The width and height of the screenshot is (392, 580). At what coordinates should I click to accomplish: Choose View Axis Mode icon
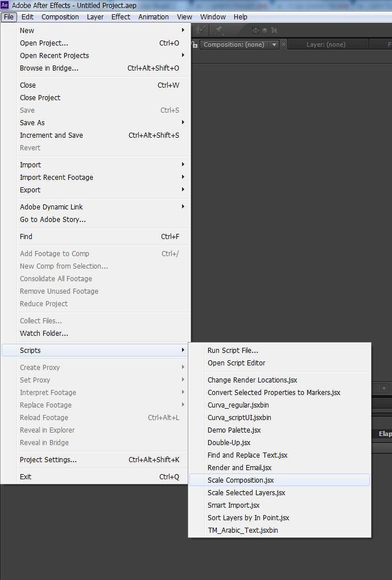tap(274, 30)
